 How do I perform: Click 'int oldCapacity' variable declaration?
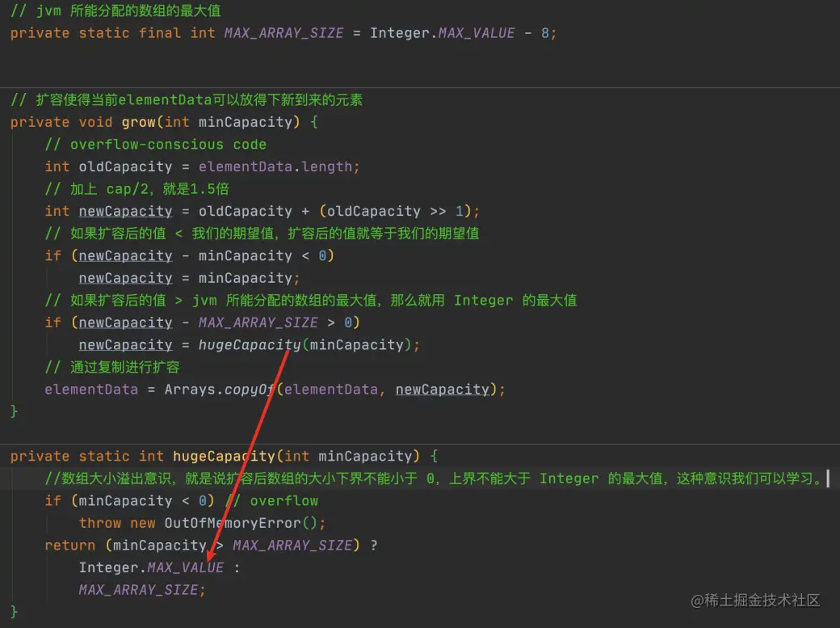(x=108, y=166)
